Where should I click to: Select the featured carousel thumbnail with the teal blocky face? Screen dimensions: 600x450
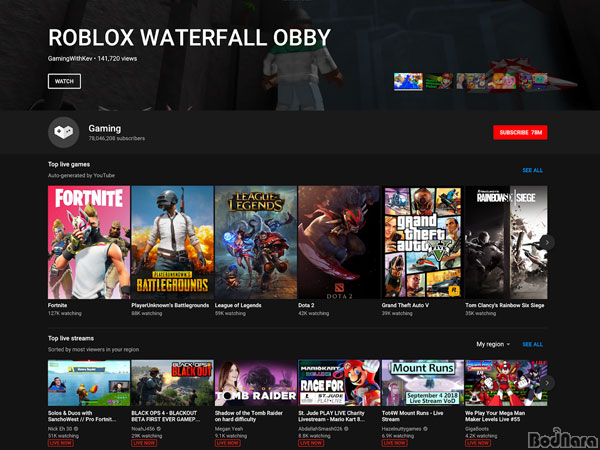533,82
